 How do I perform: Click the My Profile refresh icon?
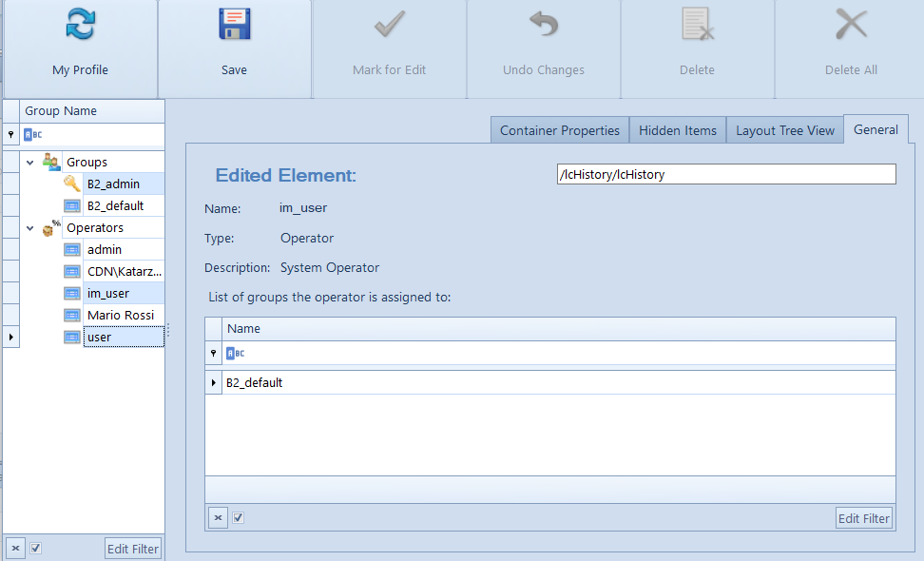click(x=80, y=25)
